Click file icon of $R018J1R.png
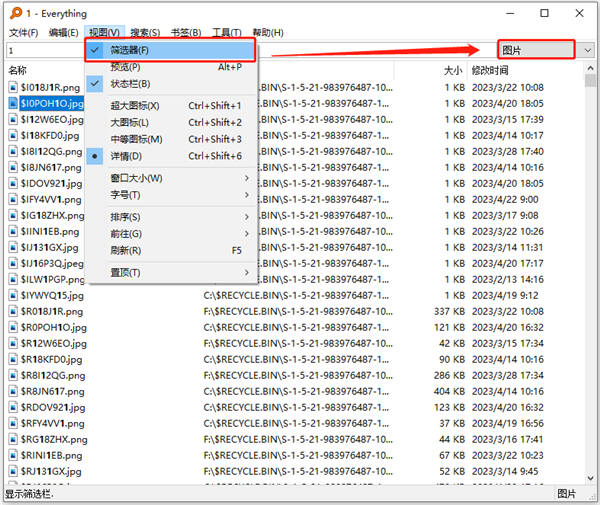Screen dimensions: 600x505 [13, 312]
